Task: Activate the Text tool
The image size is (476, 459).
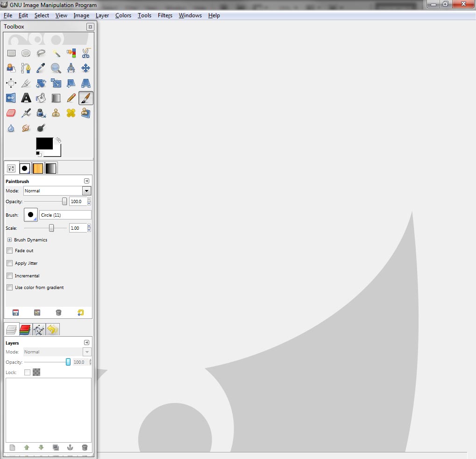Action: tap(26, 98)
